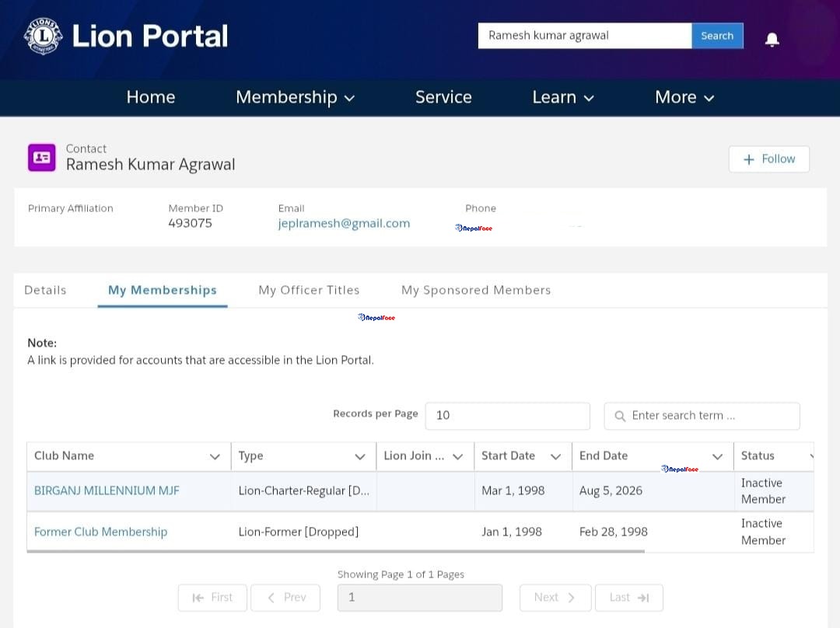Open the Club Name column sort chevron

click(215, 457)
